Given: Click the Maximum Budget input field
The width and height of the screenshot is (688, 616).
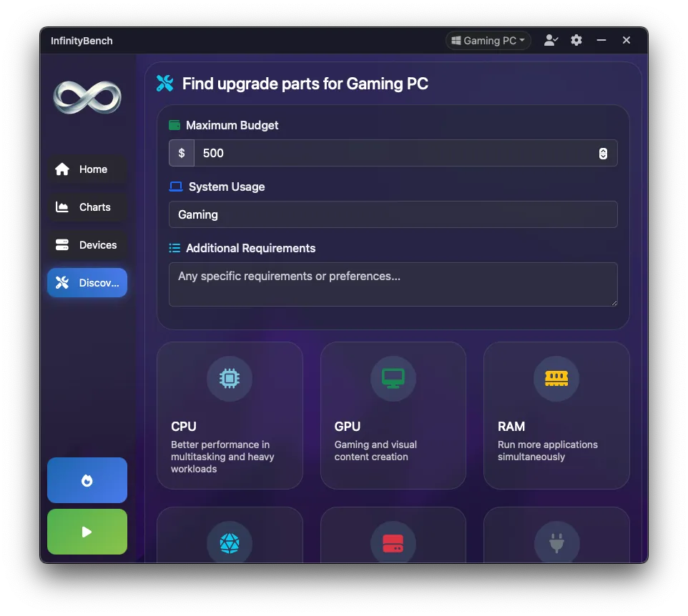Looking at the screenshot, I should (393, 153).
